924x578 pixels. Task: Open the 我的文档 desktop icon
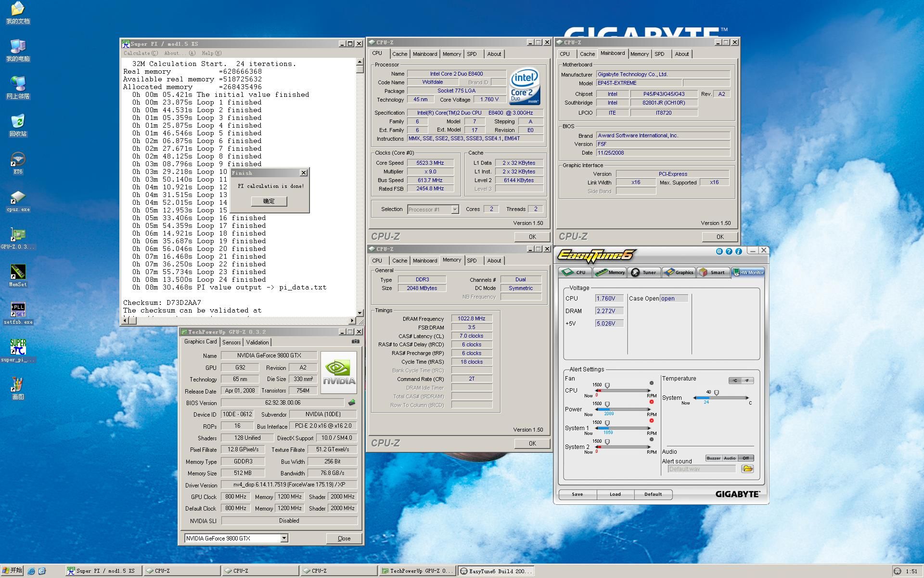click(x=18, y=13)
